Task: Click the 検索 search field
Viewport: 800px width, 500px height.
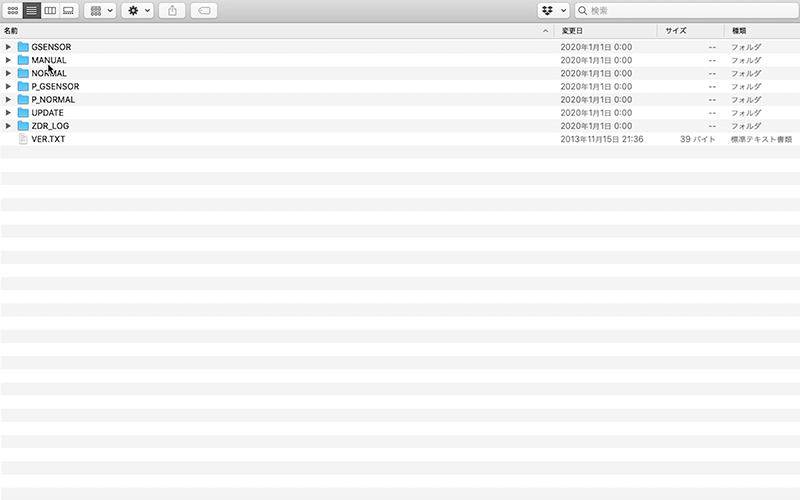Action: pos(690,10)
